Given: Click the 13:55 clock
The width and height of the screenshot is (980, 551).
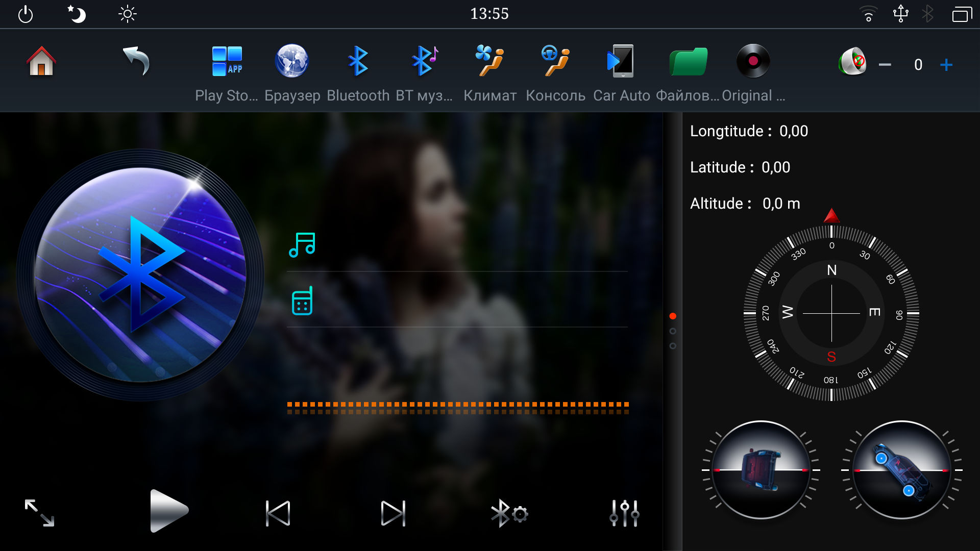Looking at the screenshot, I should pyautogui.click(x=489, y=14).
